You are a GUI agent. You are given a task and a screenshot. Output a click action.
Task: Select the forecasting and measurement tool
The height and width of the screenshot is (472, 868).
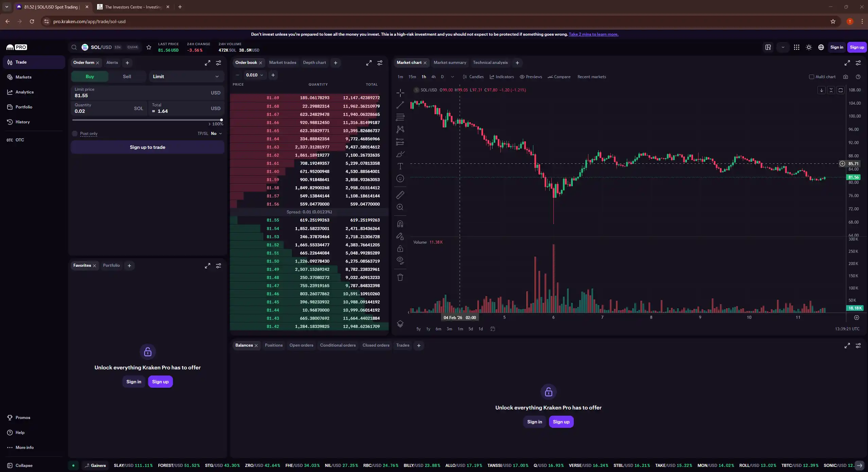tap(400, 142)
